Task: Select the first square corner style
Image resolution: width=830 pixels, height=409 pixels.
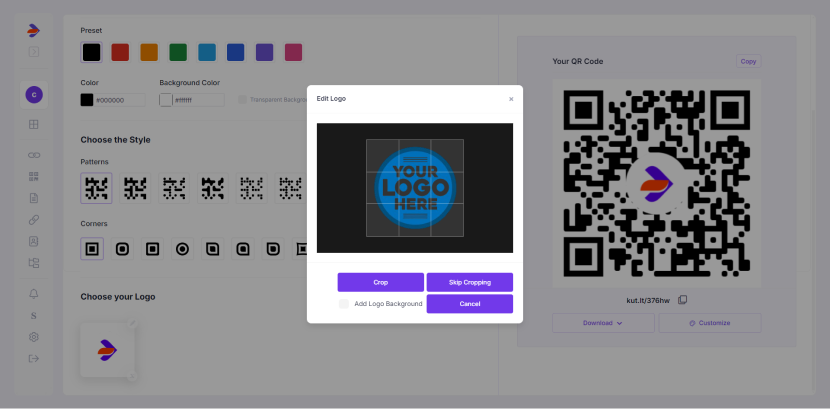Action: pyautogui.click(x=92, y=249)
